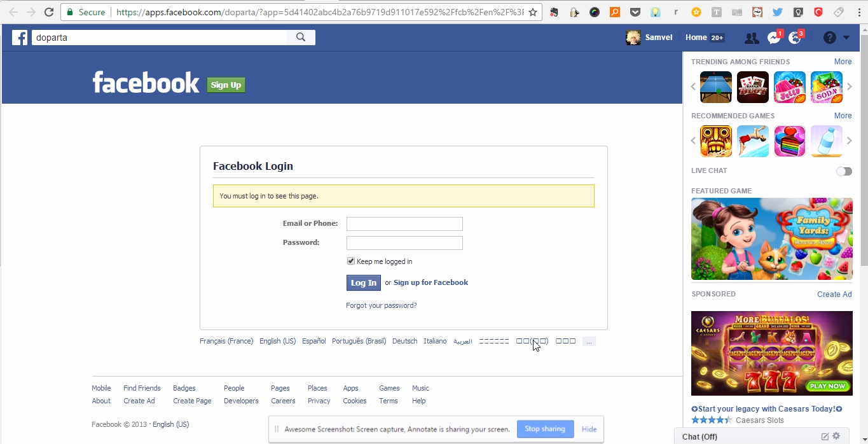
Task: Show previous trending games with the left arrow
Action: [694, 87]
